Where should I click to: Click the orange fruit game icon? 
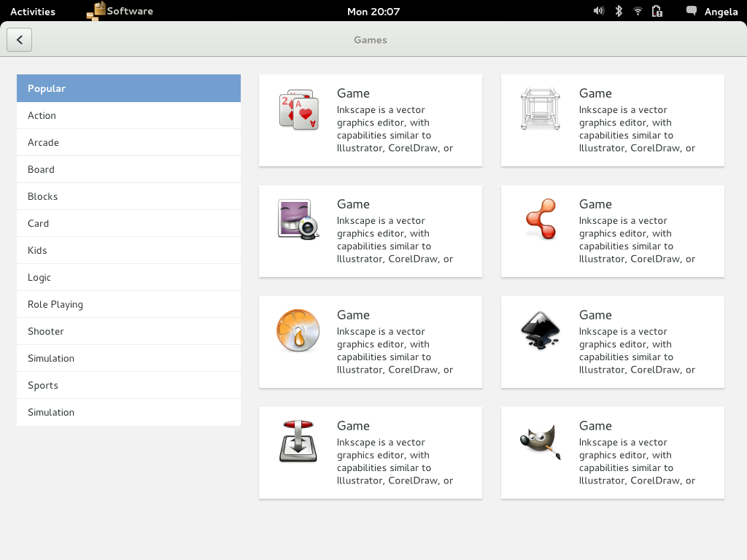click(x=298, y=330)
